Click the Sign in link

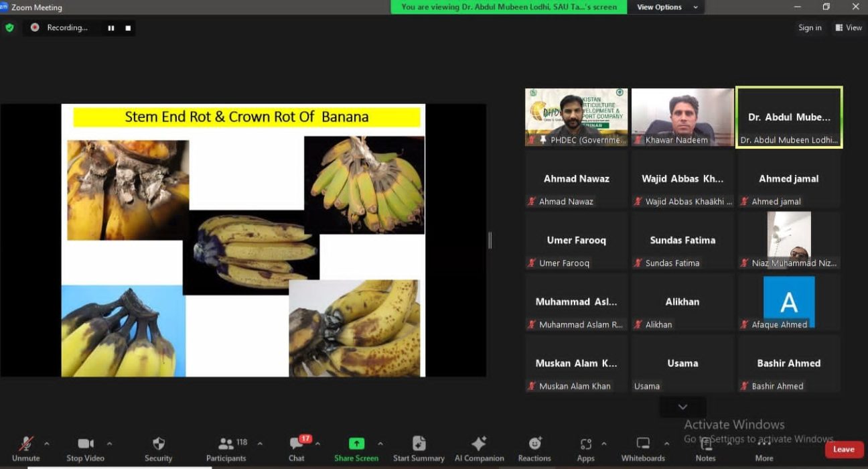tap(810, 27)
